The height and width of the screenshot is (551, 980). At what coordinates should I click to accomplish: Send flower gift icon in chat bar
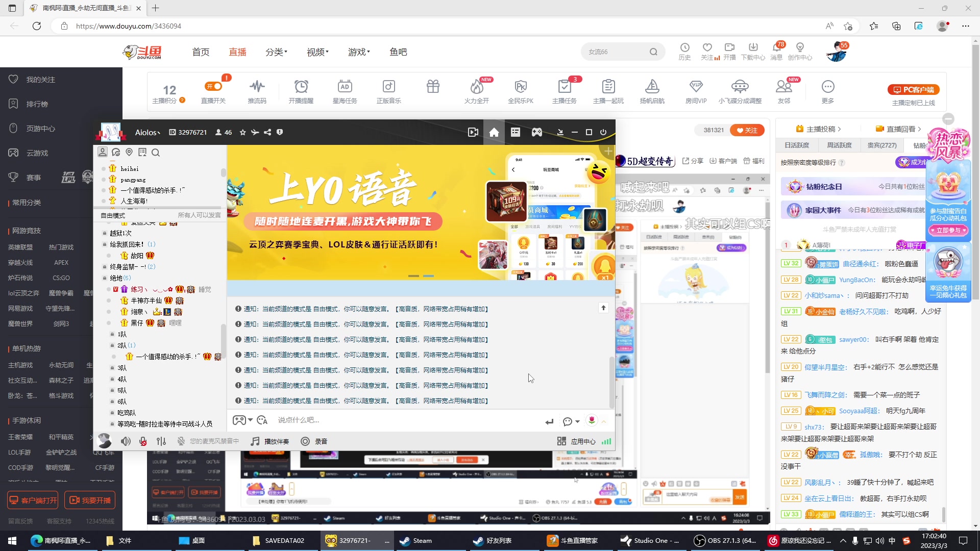click(x=592, y=420)
